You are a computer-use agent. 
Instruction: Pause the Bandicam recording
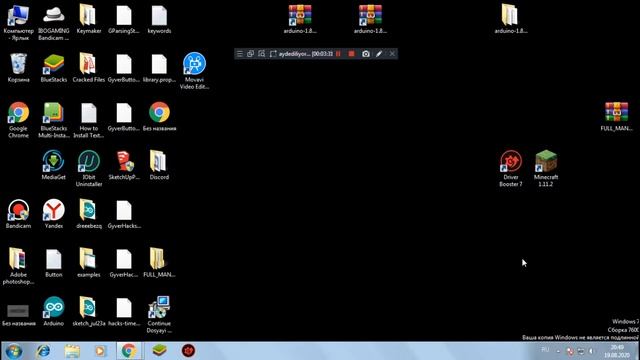click(338, 54)
